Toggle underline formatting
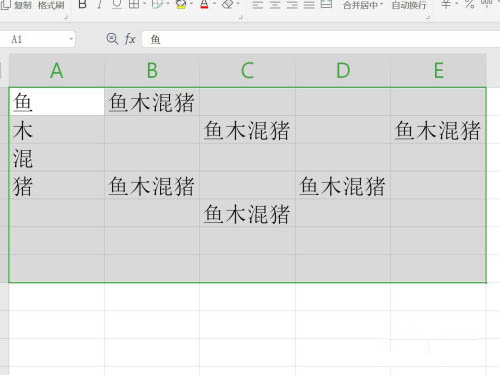 point(117,4)
